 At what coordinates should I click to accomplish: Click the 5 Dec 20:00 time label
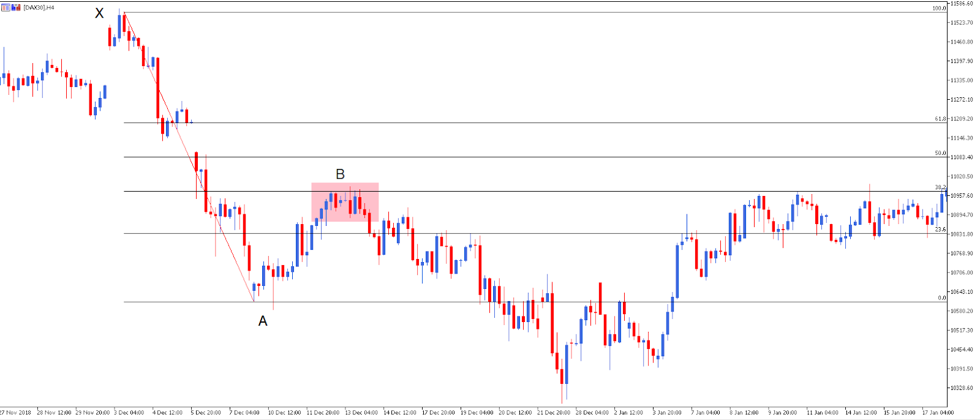(206, 413)
